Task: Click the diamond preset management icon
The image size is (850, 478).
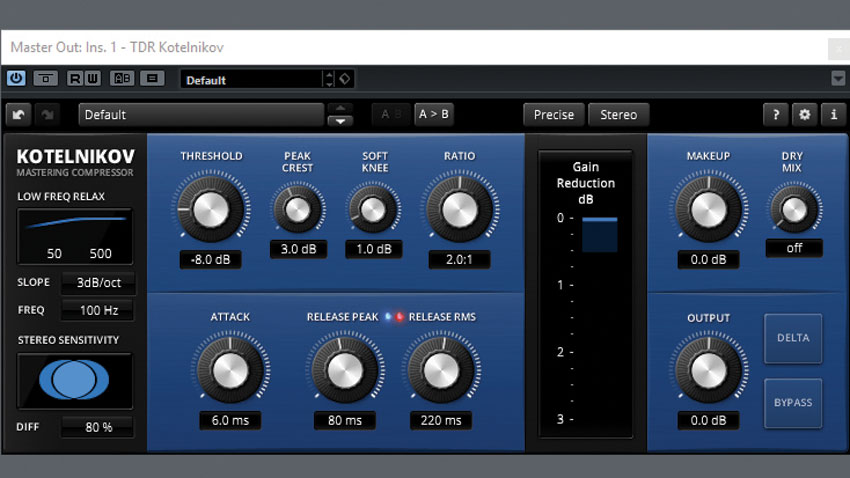Action: [345, 79]
